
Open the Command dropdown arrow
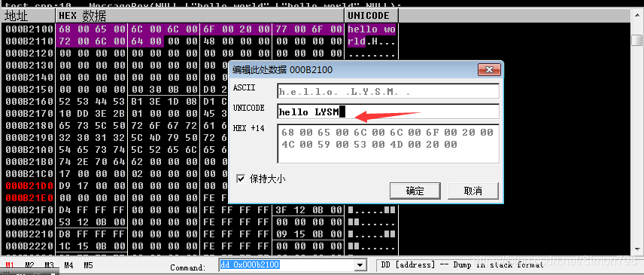[360, 265]
